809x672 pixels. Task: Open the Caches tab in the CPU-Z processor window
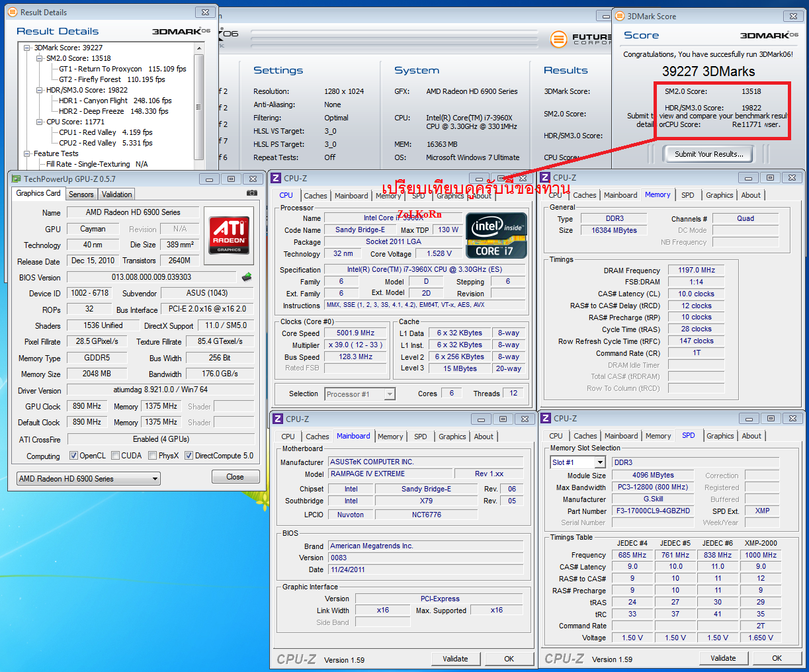(315, 196)
